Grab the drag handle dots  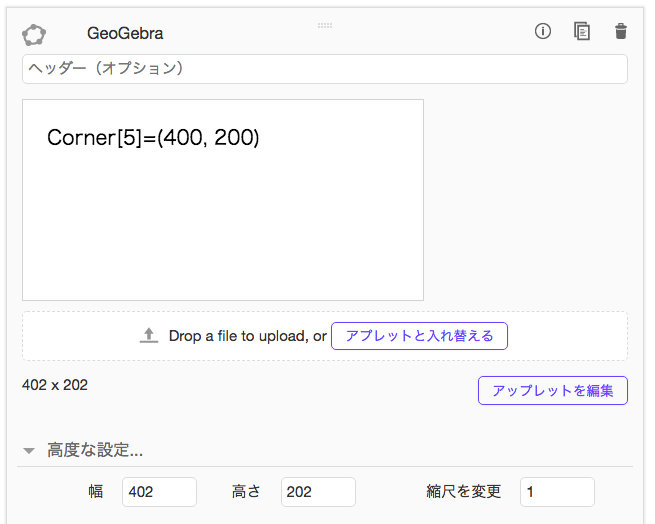pyautogui.click(x=325, y=25)
